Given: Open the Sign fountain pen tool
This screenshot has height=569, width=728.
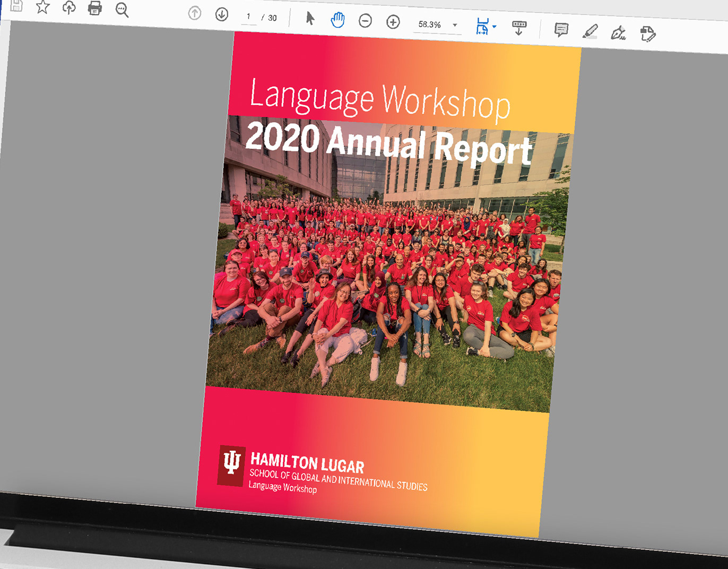Looking at the screenshot, I should click(618, 33).
